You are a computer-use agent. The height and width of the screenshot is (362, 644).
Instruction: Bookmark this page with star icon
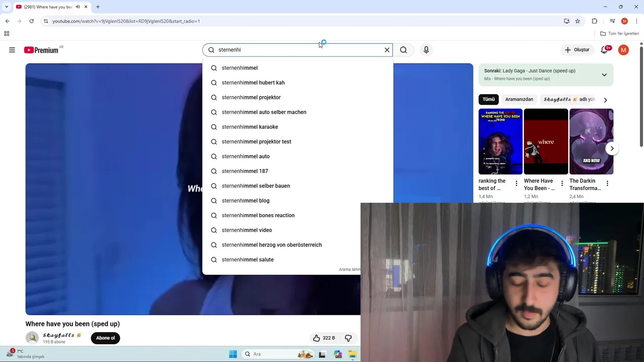pos(578,21)
